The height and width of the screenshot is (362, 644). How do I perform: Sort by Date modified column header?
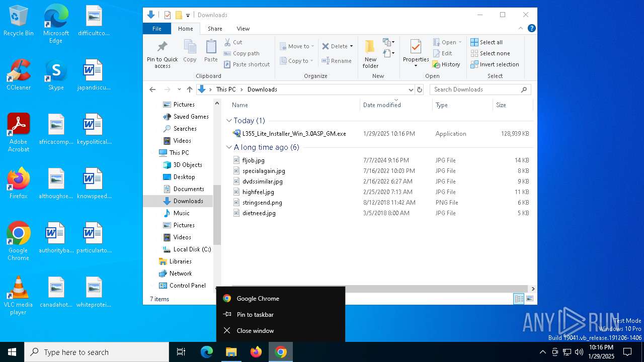click(x=396, y=105)
